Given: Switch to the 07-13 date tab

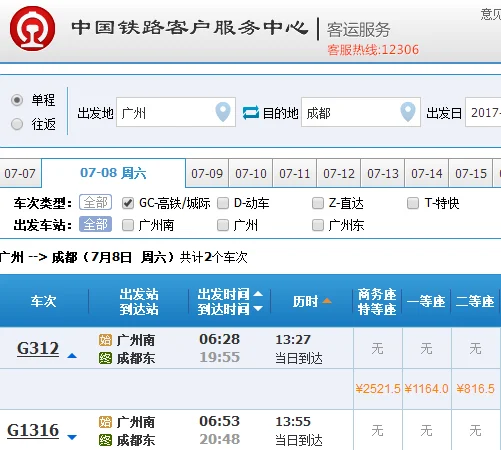Looking at the screenshot, I should tap(383, 173).
